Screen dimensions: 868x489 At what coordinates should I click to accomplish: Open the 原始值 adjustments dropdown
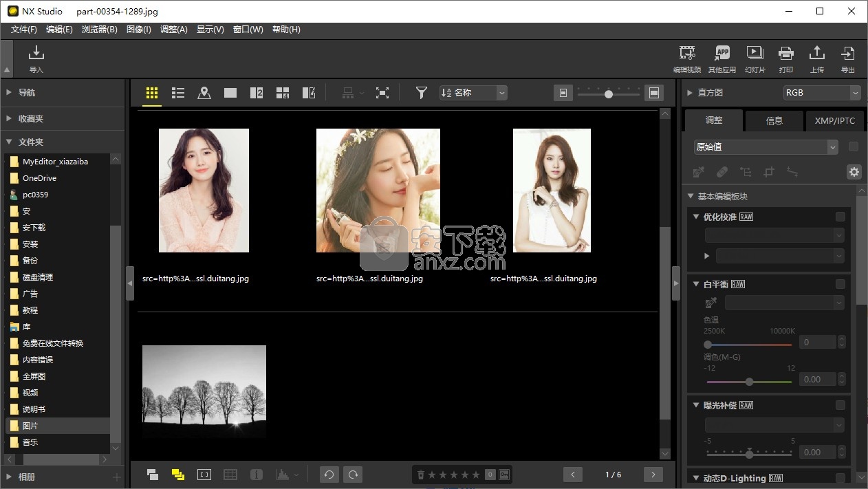pyautogui.click(x=766, y=146)
